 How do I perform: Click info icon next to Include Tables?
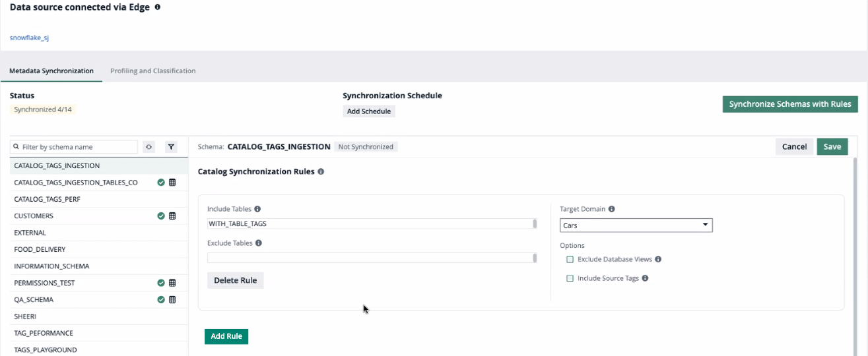click(x=257, y=209)
